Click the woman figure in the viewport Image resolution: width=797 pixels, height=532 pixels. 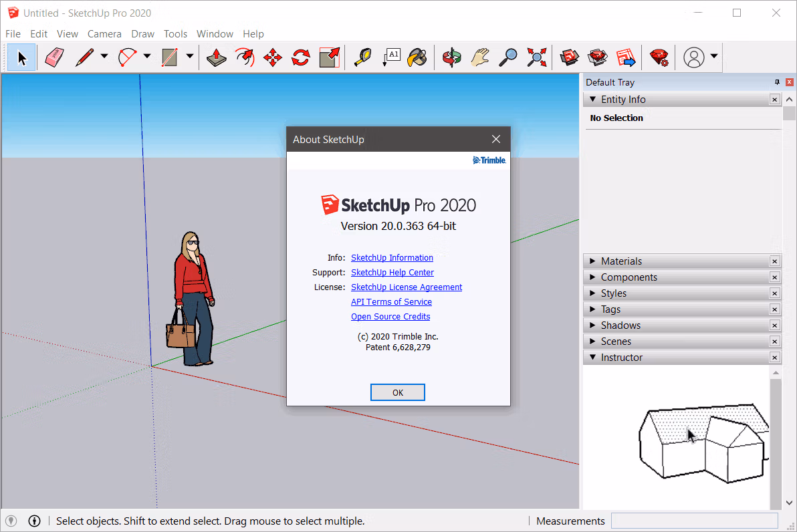pos(191,299)
